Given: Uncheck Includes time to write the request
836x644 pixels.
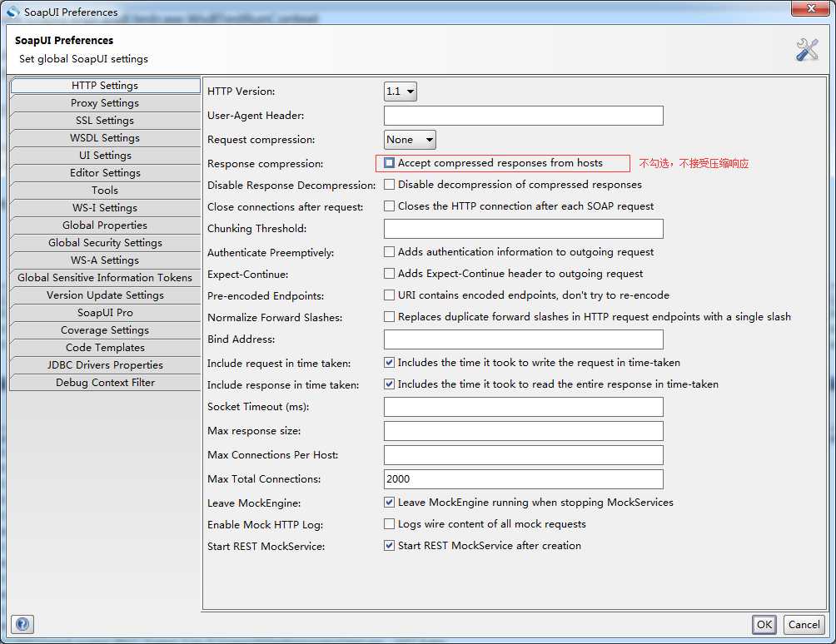Looking at the screenshot, I should [x=389, y=362].
